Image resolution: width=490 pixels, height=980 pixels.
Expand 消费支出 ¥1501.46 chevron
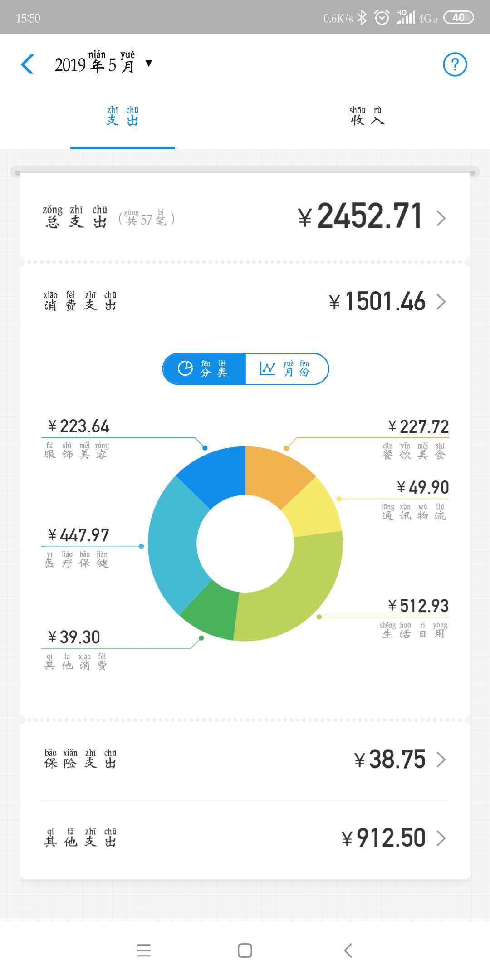tap(441, 302)
